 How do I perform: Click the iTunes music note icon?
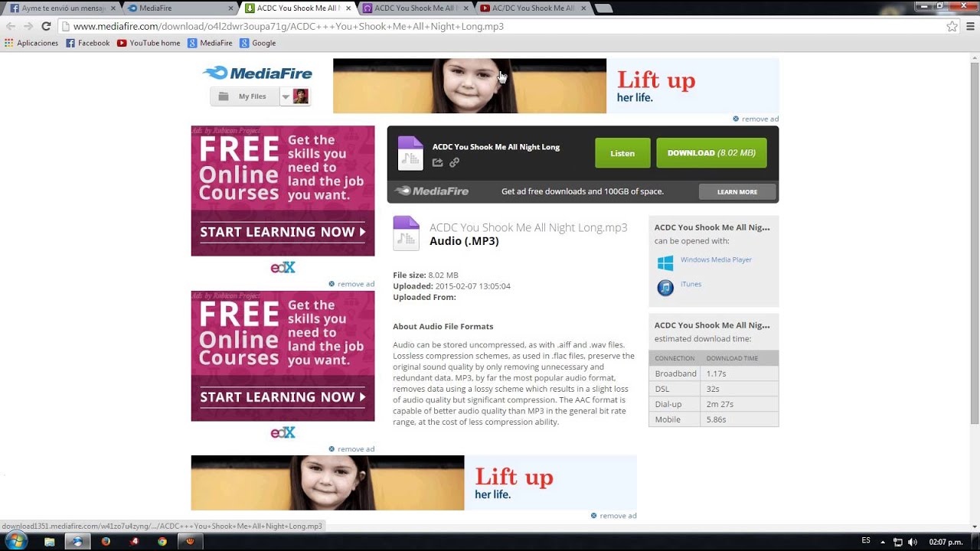(x=665, y=287)
